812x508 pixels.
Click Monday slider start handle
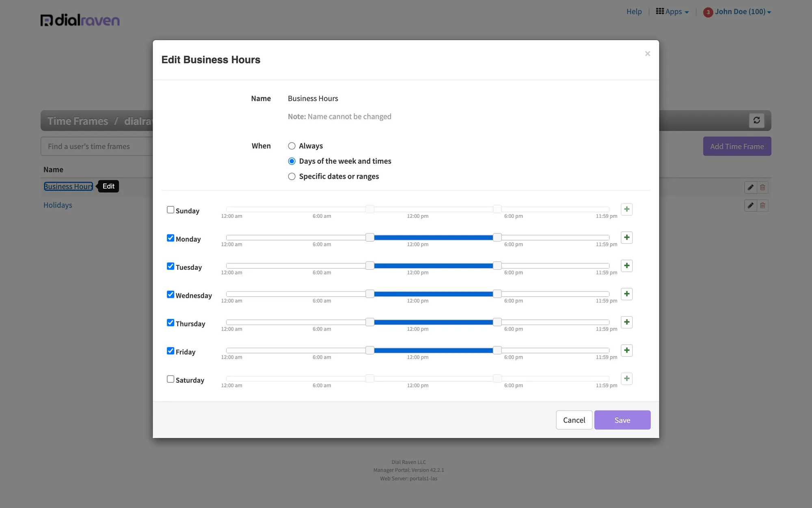(369, 237)
